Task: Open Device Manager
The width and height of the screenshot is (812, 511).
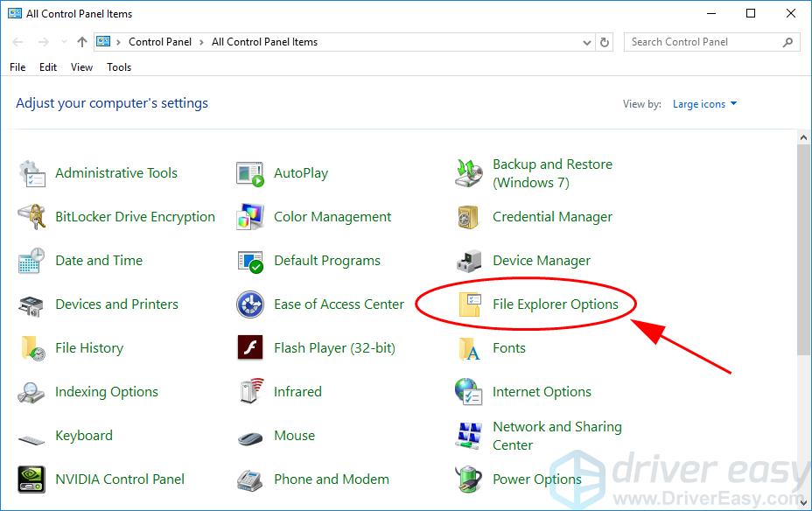Action: (x=542, y=260)
